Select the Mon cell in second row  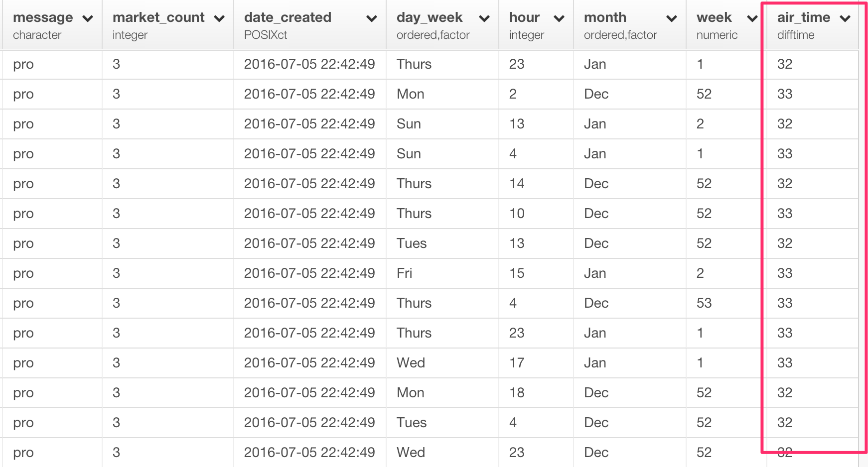[x=410, y=94]
